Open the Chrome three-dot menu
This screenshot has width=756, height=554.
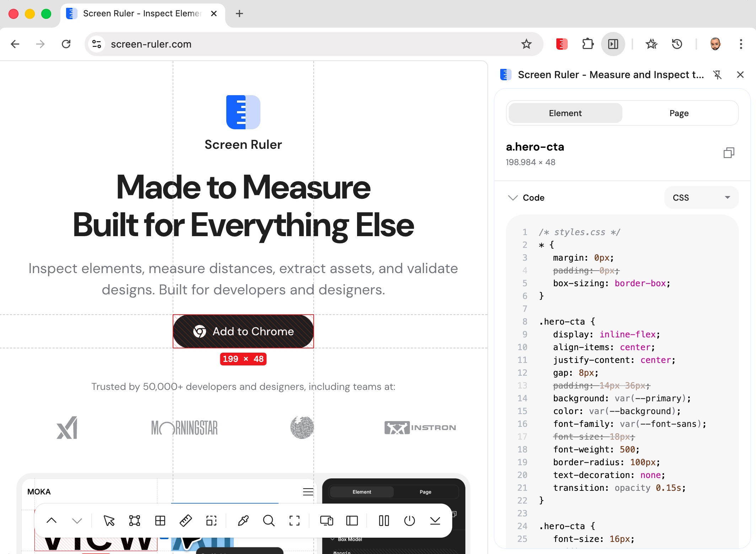tap(741, 44)
